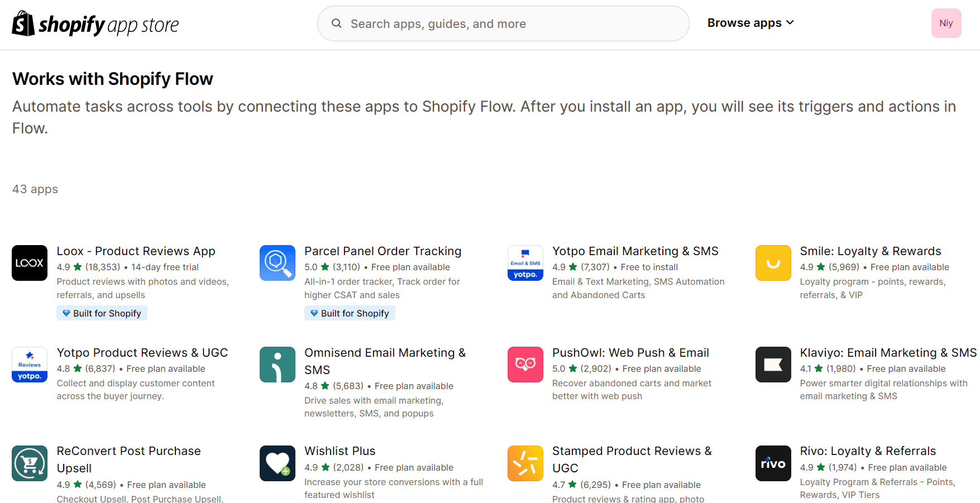Click the Rivo app icon
Image resolution: width=980 pixels, height=503 pixels.
(773, 463)
